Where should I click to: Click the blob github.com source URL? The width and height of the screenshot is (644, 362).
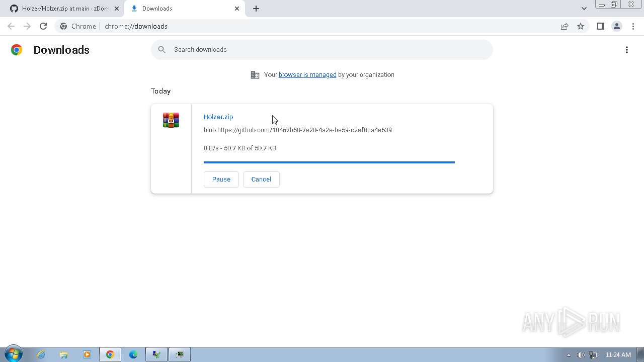[298, 130]
